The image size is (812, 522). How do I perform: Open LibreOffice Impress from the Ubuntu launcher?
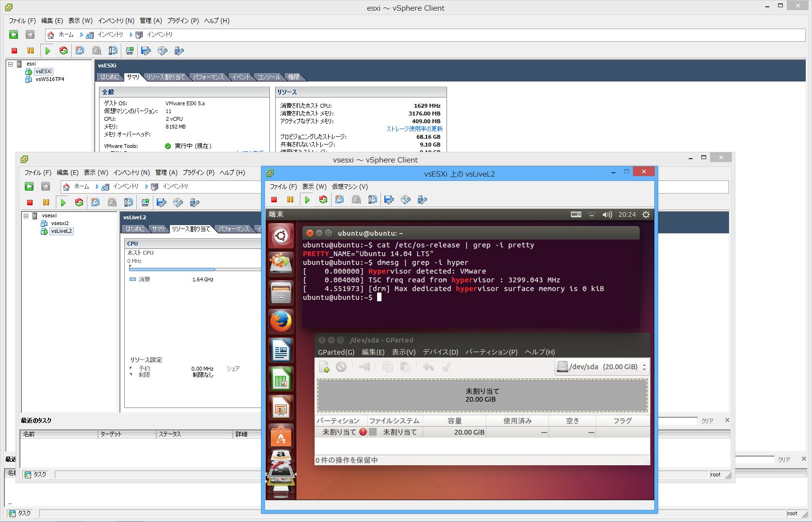click(281, 408)
